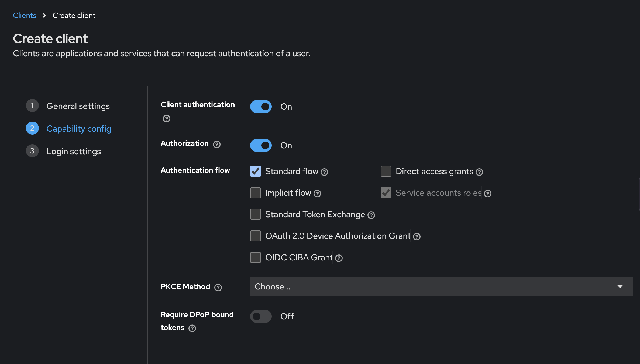Click help icon beside OIDC CIBA Grant

coord(339,258)
